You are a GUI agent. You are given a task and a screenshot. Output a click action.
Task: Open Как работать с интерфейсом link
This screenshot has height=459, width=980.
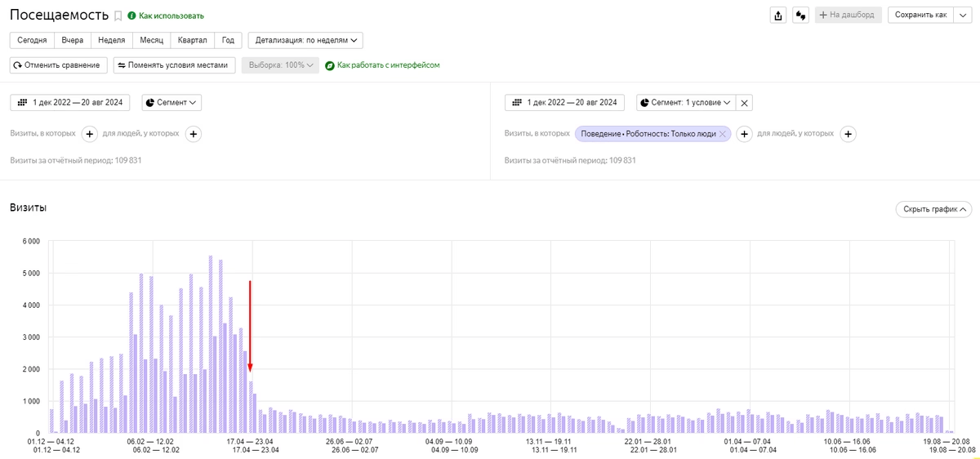(x=383, y=65)
